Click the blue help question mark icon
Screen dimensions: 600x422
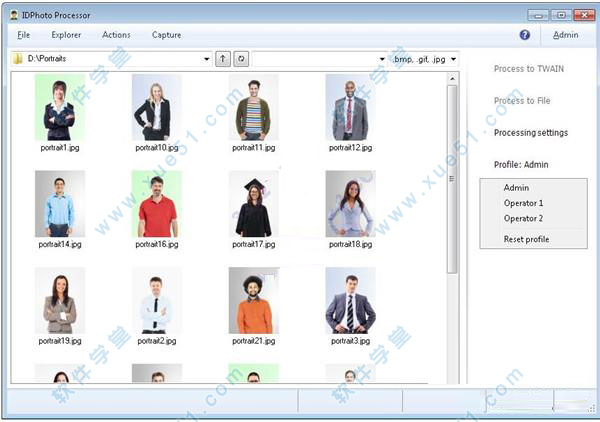(525, 35)
